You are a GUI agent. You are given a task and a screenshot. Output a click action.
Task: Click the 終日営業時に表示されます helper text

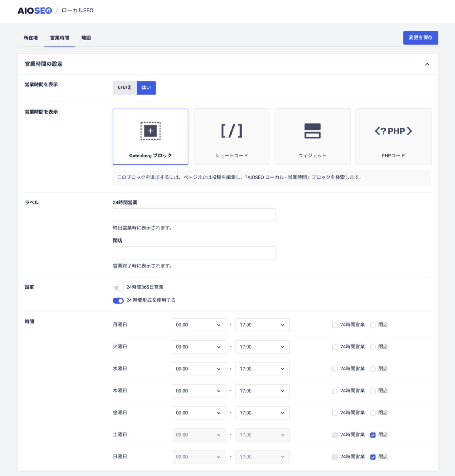(x=143, y=228)
